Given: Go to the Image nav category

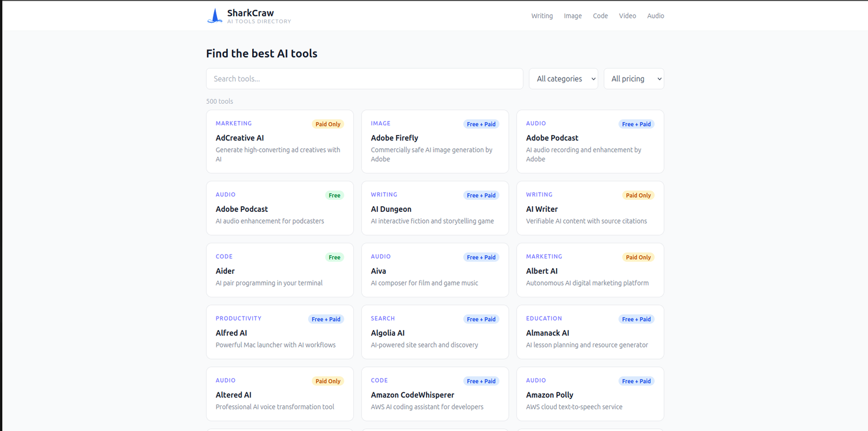Looking at the screenshot, I should [572, 16].
